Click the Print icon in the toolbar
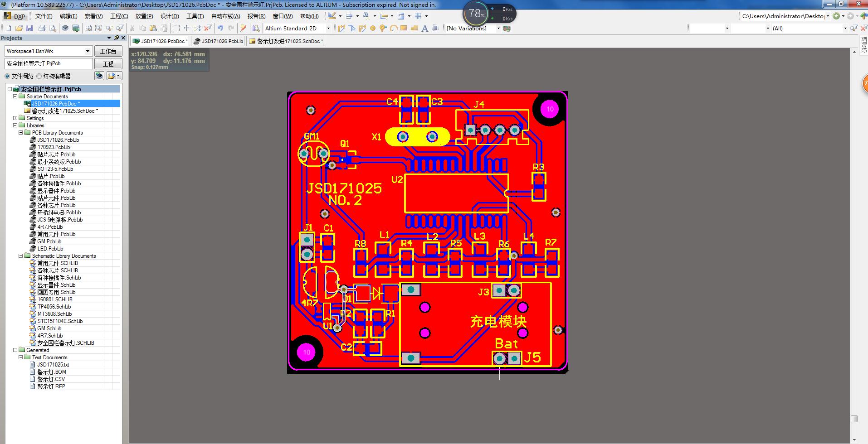This screenshot has height=444, width=868. click(x=42, y=28)
